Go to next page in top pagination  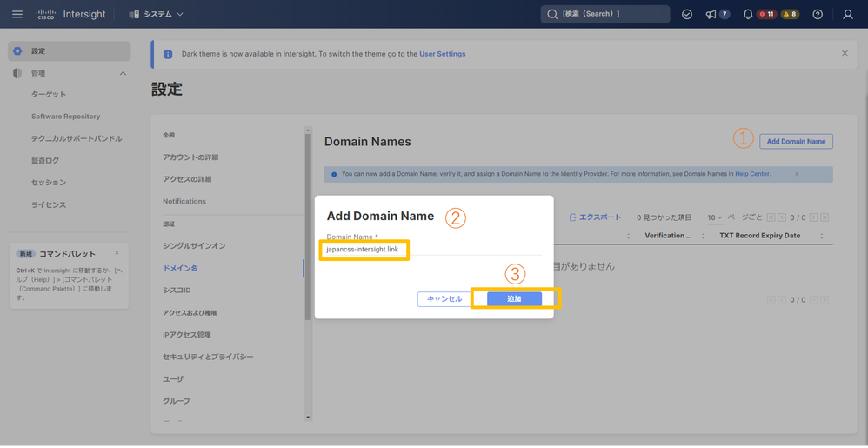point(814,217)
